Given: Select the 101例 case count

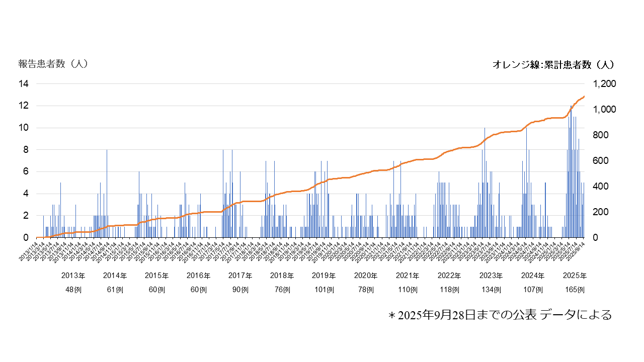Looking at the screenshot, I should coord(324,290).
